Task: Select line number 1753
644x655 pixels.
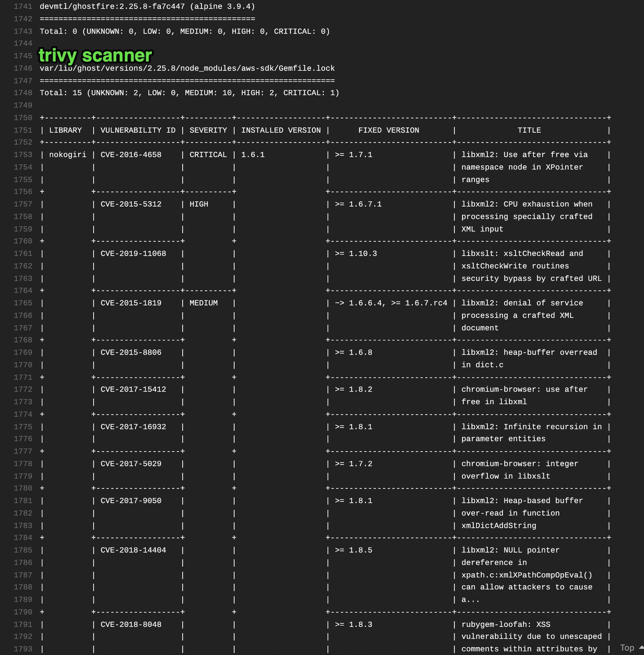Action: pos(23,155)
